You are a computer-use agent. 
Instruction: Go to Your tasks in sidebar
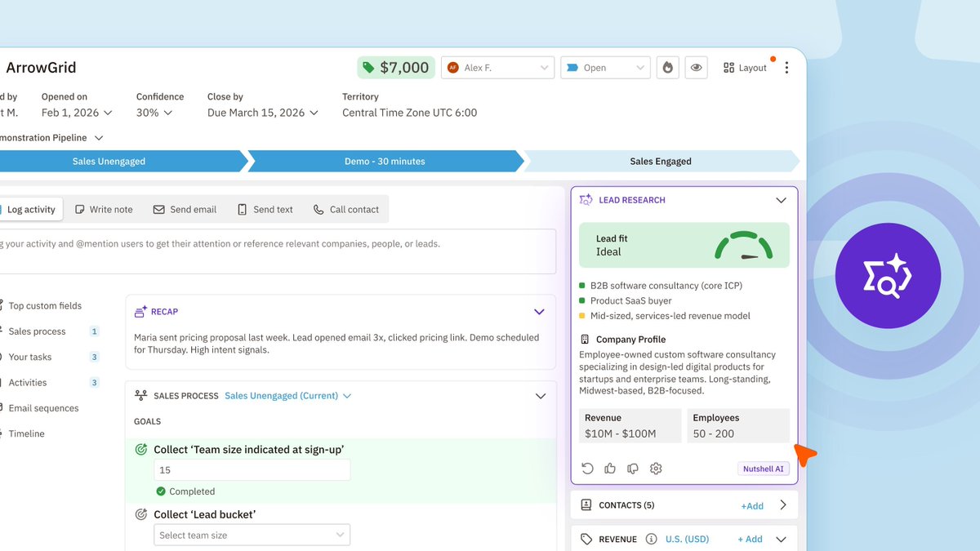(29, 357)
